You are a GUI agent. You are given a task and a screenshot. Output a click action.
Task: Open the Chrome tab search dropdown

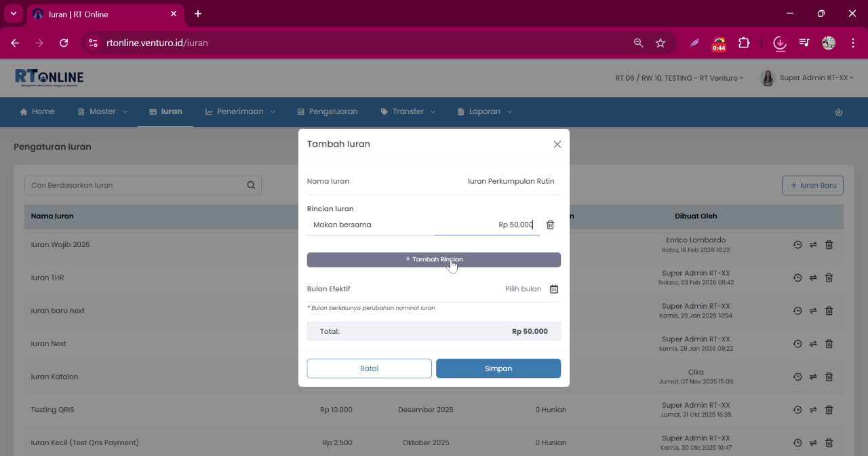[13, 14]
